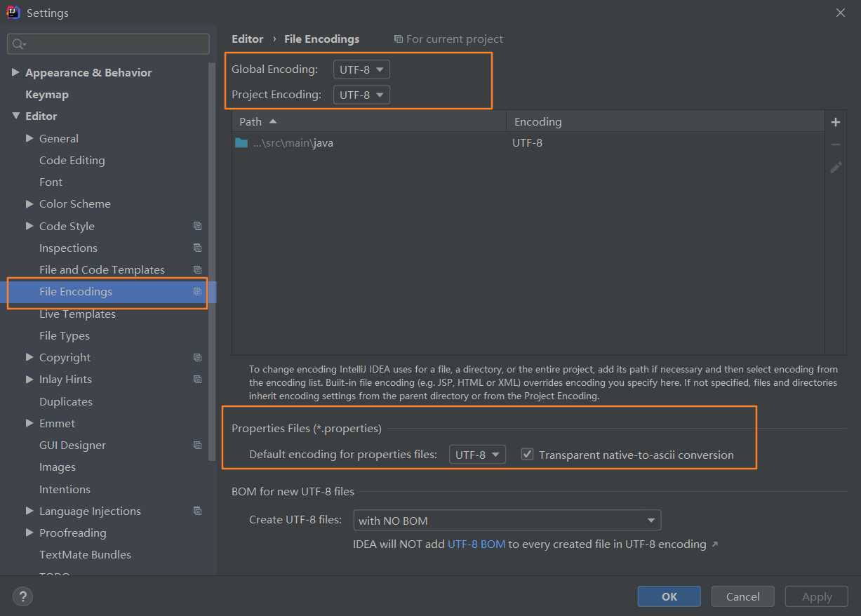Expand the Appearance & Behavior node

click(x=15, y=72)
